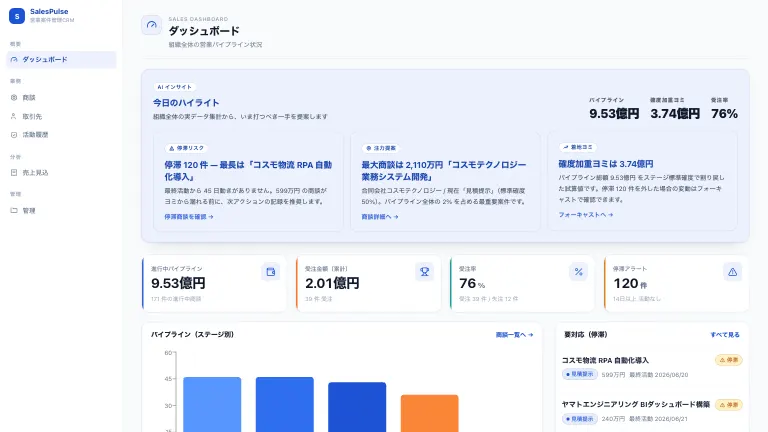This screenshot has width=768, height=432.
Task: Click the warning triangle icon on 停滞アラート card
Action: (732, 272)
